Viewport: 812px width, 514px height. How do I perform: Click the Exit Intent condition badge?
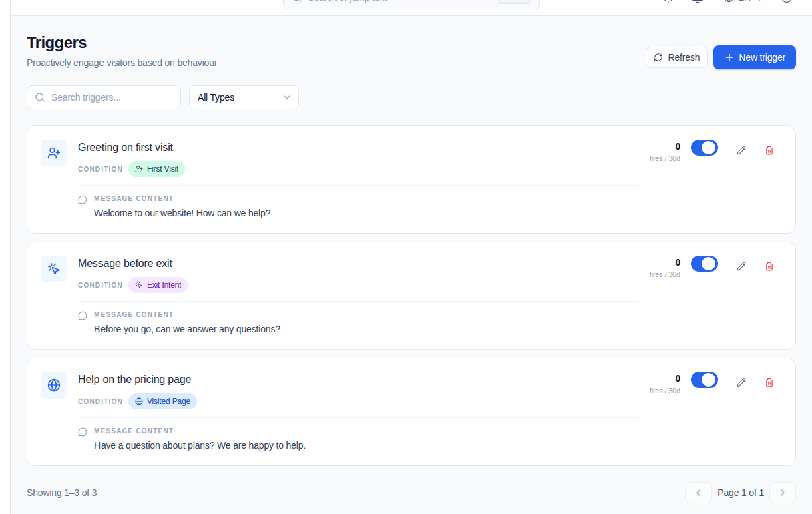click(x=158, y=285)
